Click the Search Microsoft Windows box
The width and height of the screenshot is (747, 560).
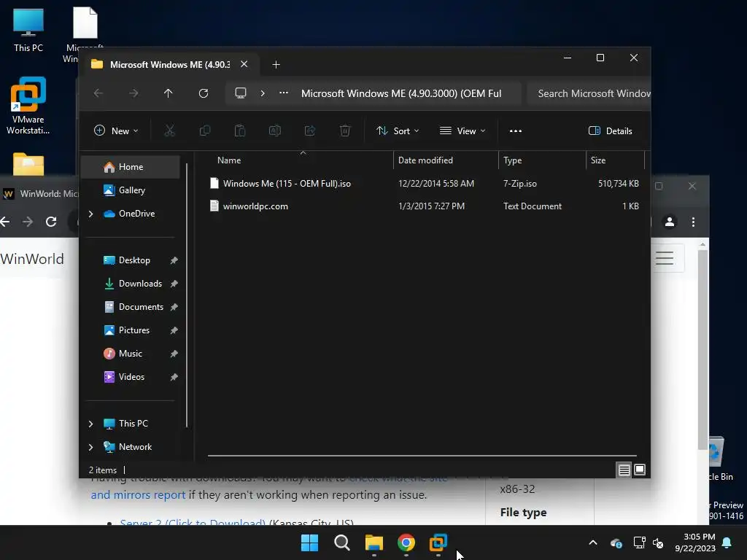[x=589, y=93]
